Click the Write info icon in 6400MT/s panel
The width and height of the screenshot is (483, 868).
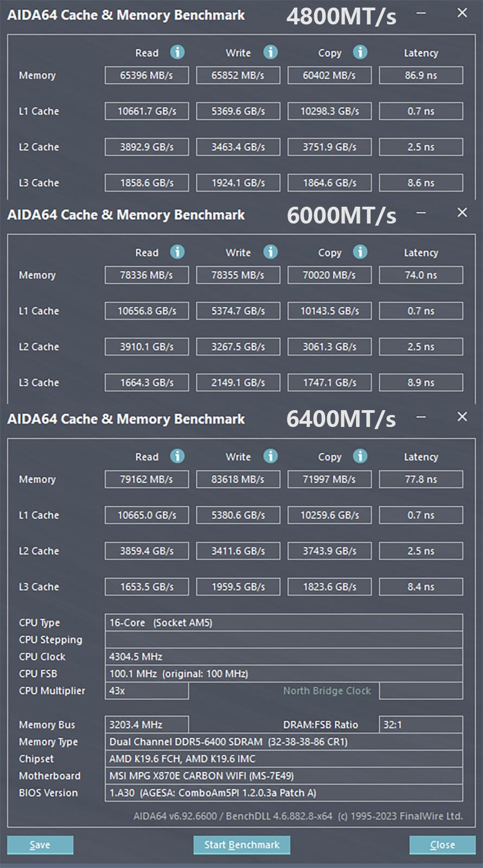[x=271, y=456]
